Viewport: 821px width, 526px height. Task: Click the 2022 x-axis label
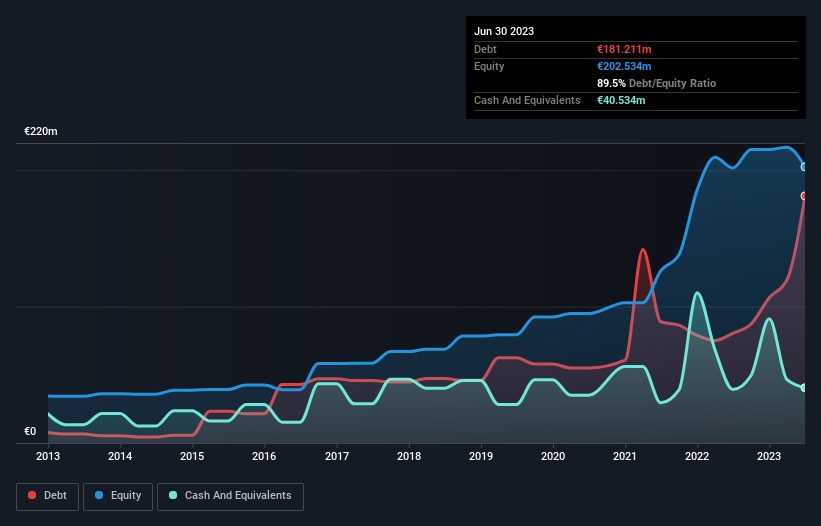tap(697, 456)
